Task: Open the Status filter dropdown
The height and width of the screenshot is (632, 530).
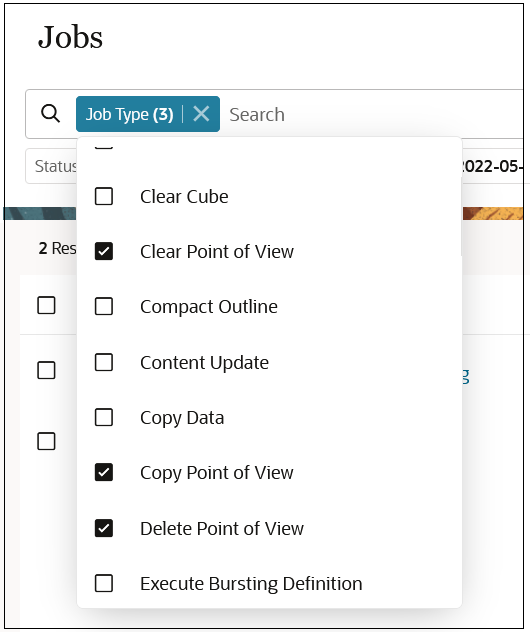Action: point(51,166)
